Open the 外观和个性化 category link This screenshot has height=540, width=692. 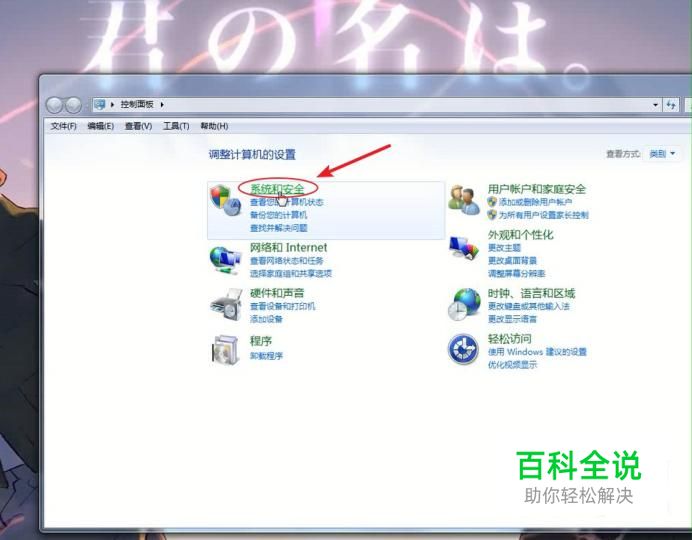520,235
